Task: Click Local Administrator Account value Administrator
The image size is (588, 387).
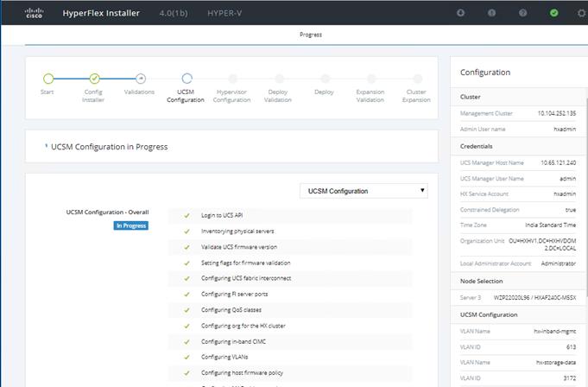Action: (559, 263)
